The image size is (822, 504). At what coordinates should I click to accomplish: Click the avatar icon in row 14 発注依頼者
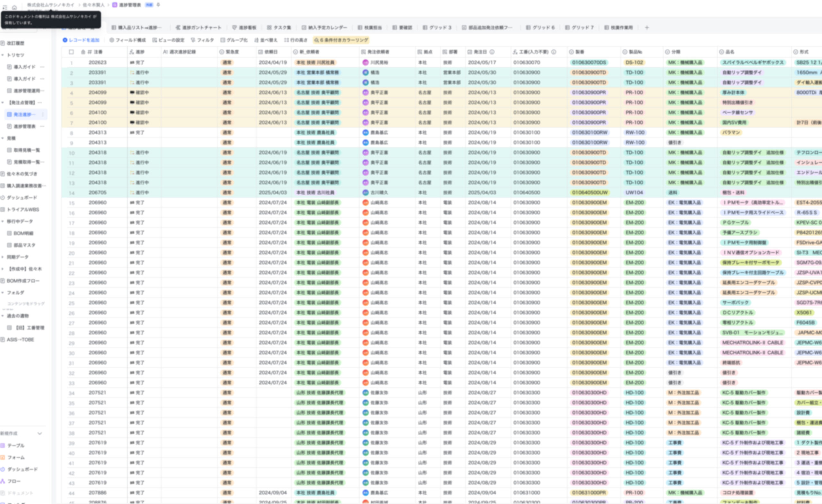pos(366,193)
